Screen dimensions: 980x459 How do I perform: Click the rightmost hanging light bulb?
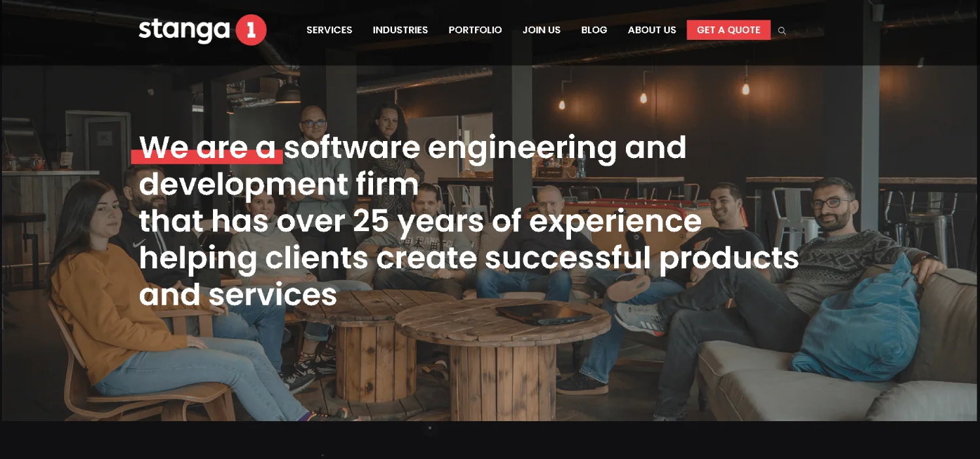[745, 88]
